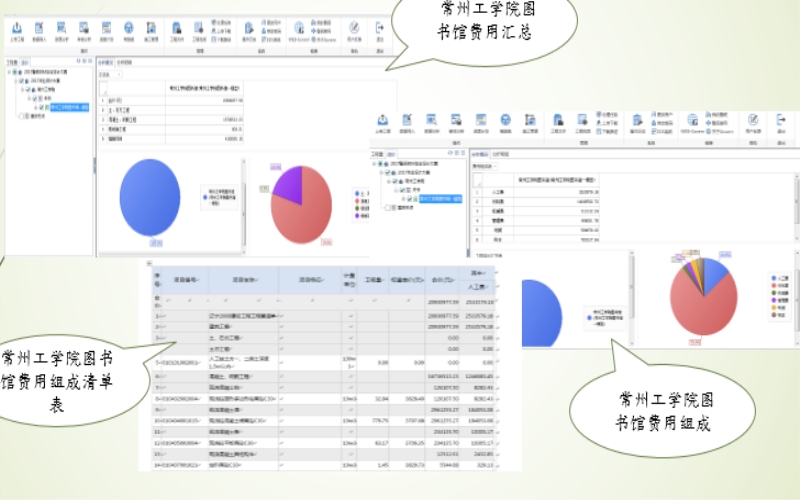Open the 工程文件 ribbon icon in the 费用汇总 window
Viewport: 800px width, 500px height.
coord(177,29)
